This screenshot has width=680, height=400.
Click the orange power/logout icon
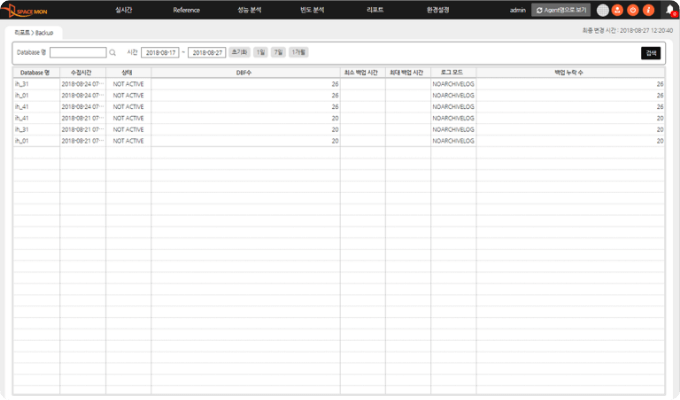pos(633,10)
